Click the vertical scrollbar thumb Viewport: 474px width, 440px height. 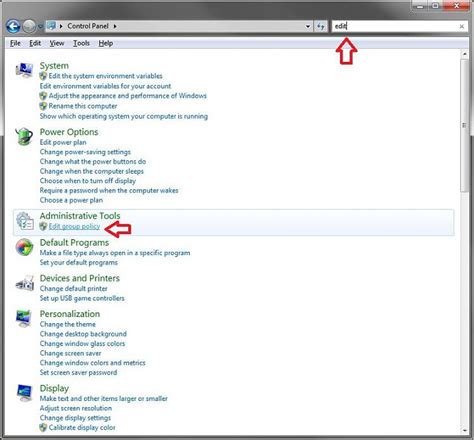click(464, 125)
